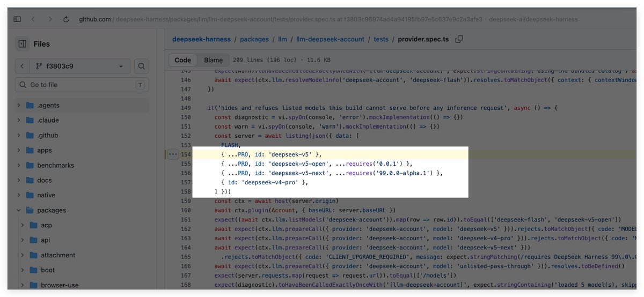Go forward using browser forward arrow
644x297 pixels.
[50, 19]
